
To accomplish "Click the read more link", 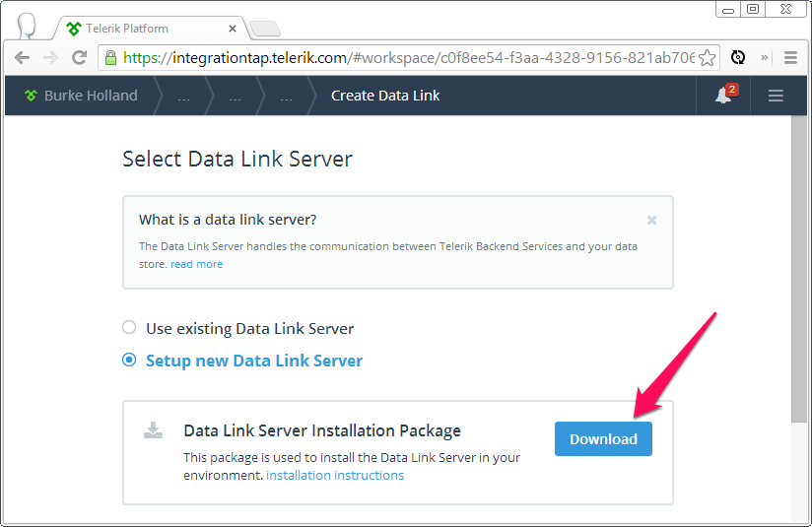I will click(196, 264).
